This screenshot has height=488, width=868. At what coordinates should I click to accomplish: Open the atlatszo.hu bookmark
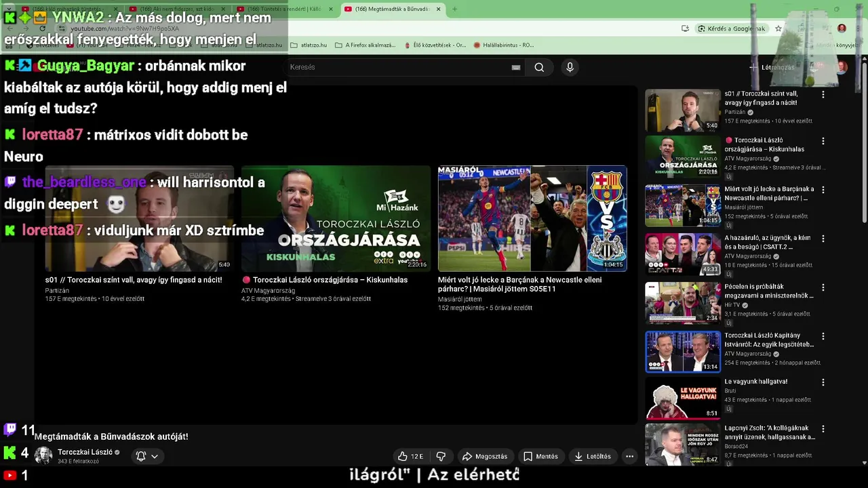click(x=309, y=45)
